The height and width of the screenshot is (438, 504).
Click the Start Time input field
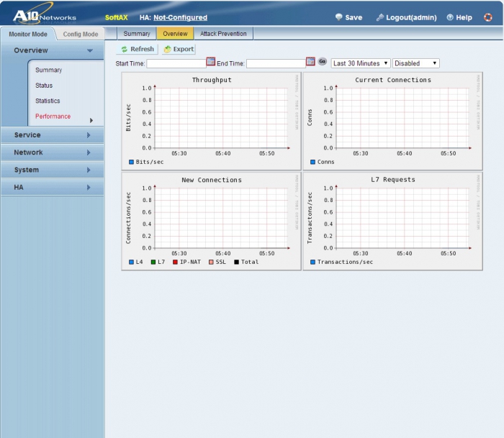click(x=176, y=63)
